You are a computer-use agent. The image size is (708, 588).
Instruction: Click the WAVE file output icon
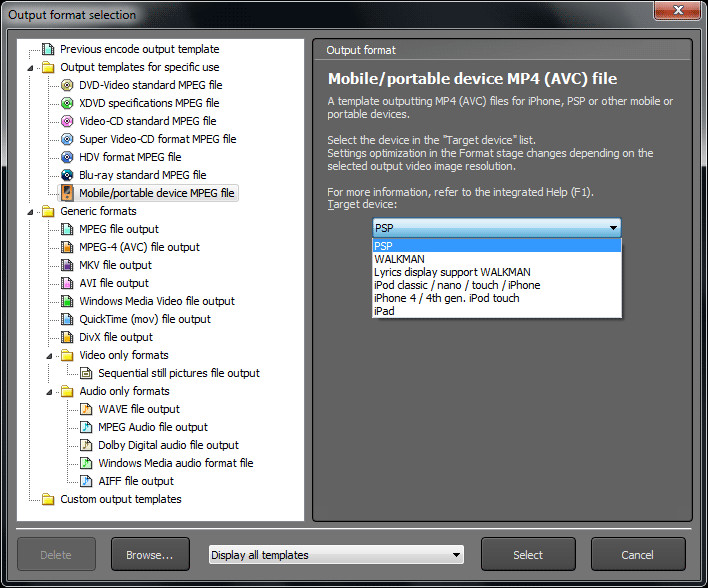(86, 409)
